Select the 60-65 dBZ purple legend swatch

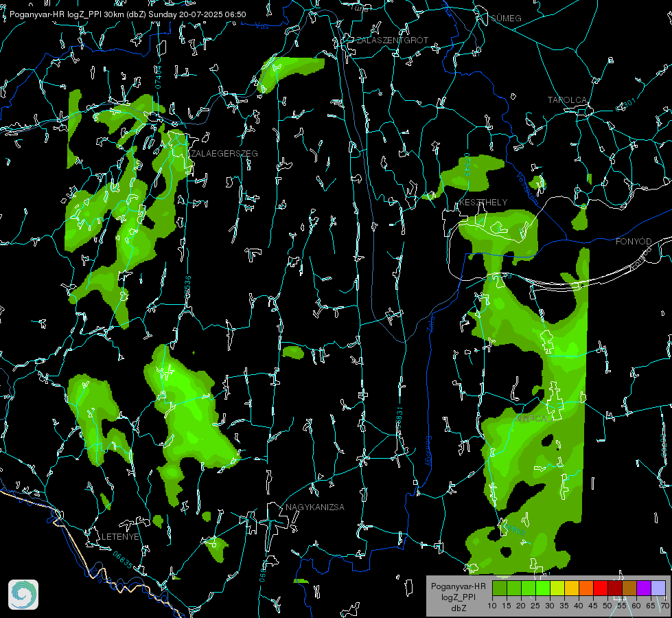(x=643, y=588)
